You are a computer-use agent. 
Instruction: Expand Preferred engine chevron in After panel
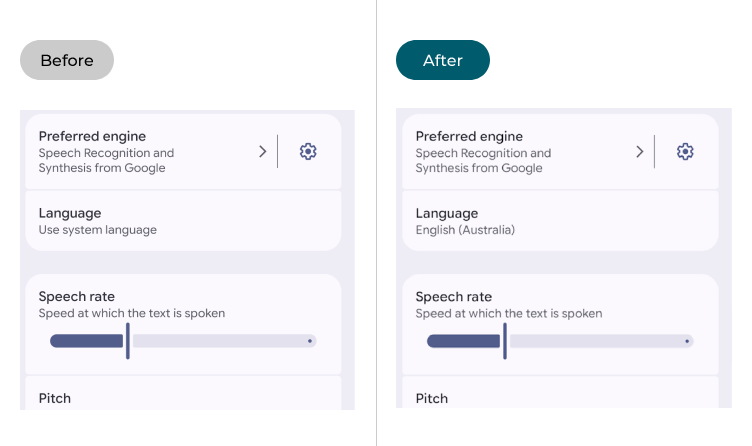coord(640,151)
